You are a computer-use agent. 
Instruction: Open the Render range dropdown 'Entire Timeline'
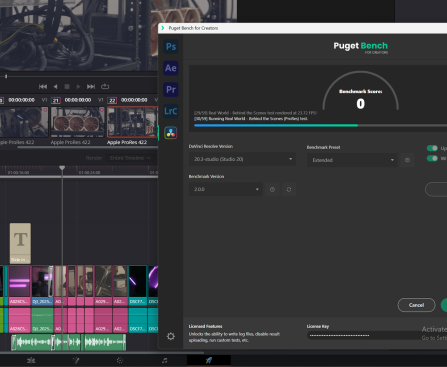pyautogui.click(x=130, y=158)
